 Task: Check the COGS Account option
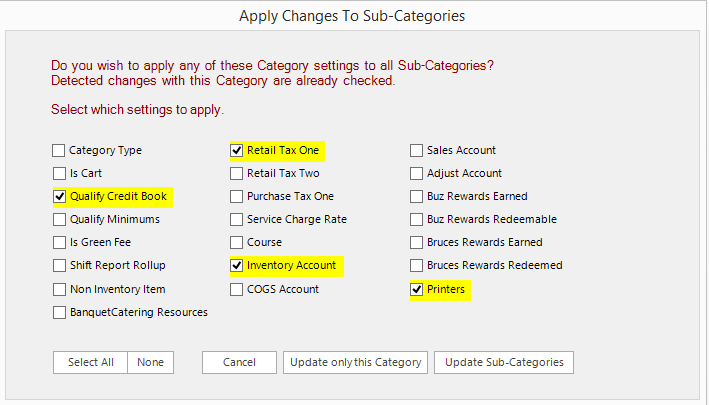[237, 290]
